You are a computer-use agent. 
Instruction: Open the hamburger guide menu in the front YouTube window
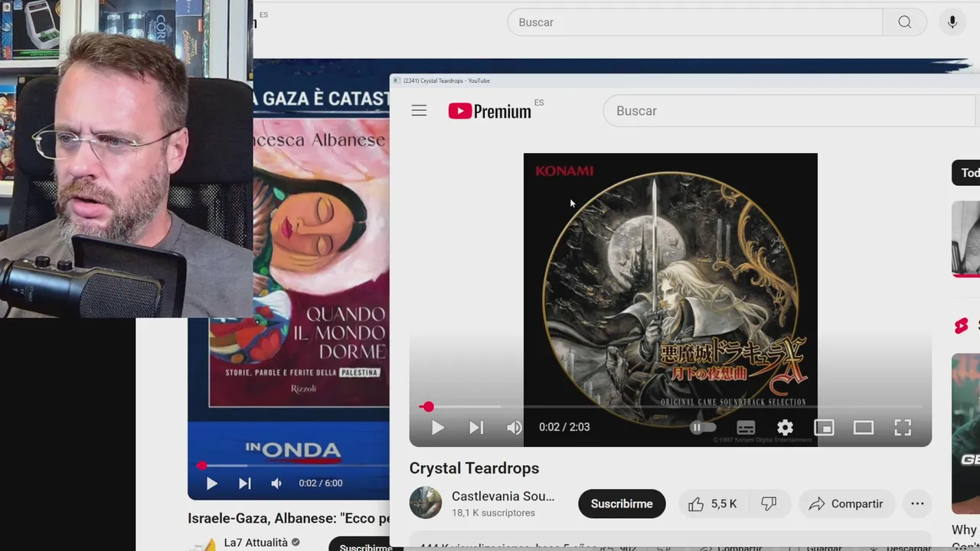coord(419,111)
